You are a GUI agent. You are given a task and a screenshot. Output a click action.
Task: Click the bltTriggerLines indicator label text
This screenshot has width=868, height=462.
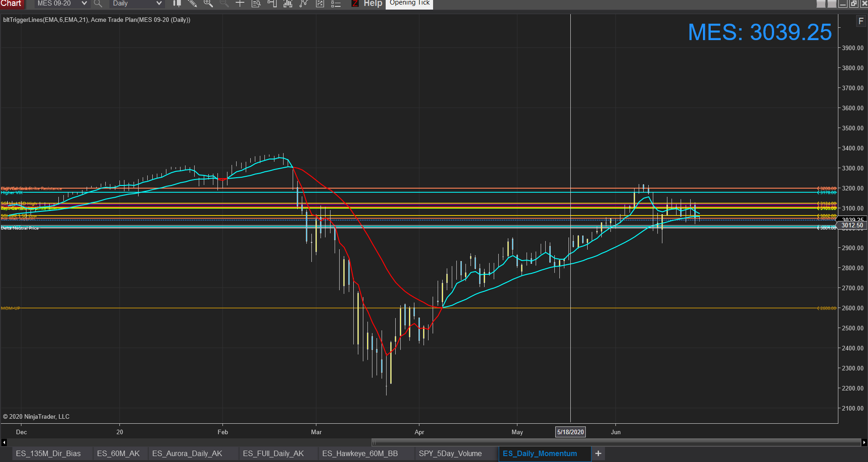point(97,20)
